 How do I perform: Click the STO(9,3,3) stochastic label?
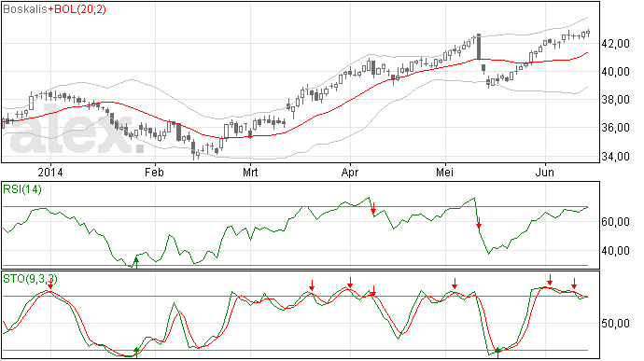coord(30,279)
